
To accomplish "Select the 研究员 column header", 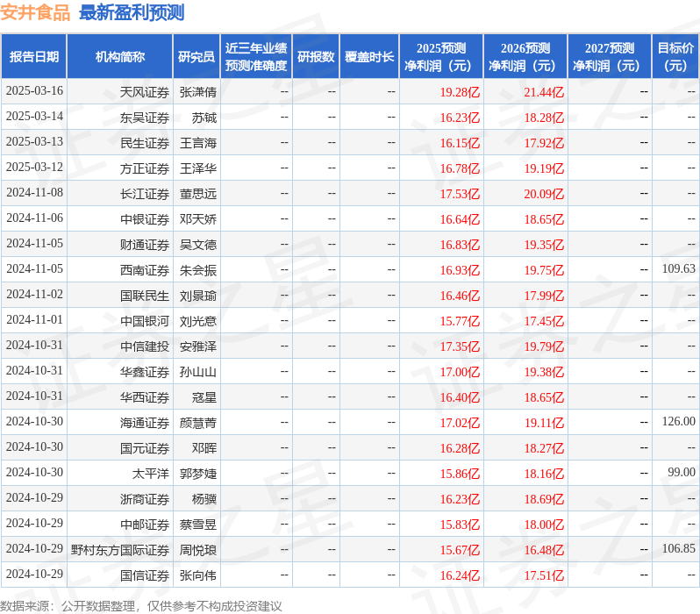I will [196, 56].
